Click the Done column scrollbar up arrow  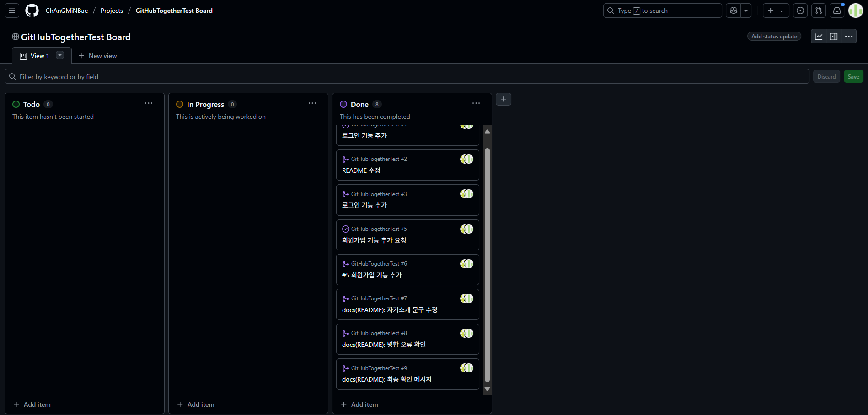pyautogui.click(x=488, y=132)
